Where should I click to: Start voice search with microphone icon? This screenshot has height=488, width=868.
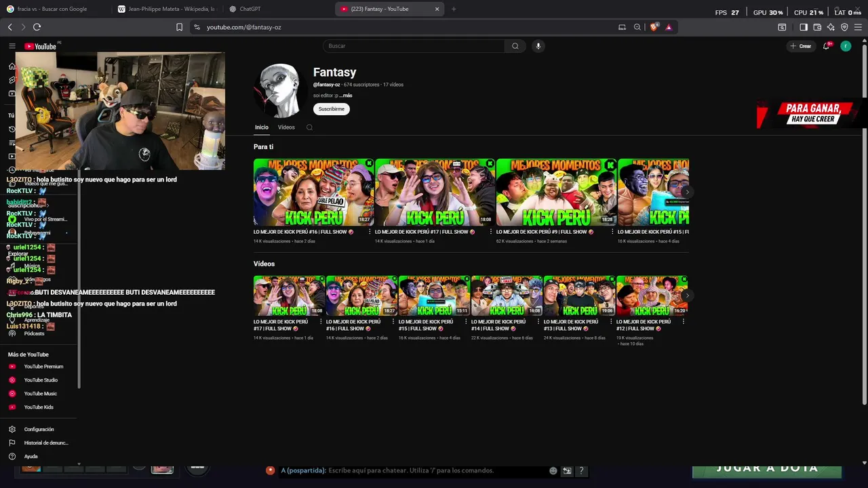[x=538, y=46]
